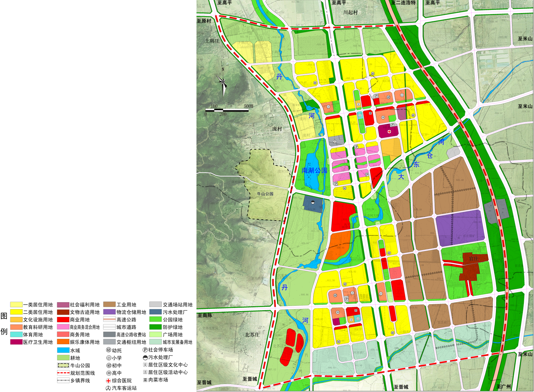Click the blue South Lake water body
Image resolution: width=534 pixels, height=392 pixels.
pos(312,172)
